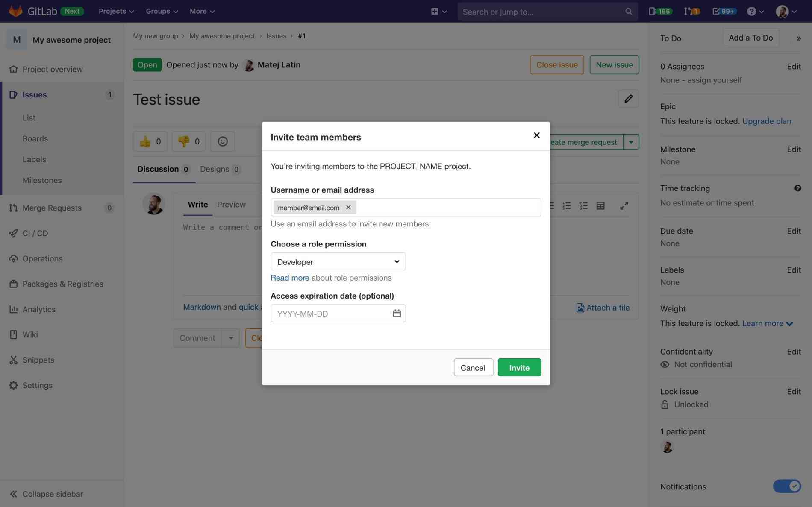The image size is (812, 507).
Task: Open the merge requests counter in the navbar
Action: tap(691, 11)
